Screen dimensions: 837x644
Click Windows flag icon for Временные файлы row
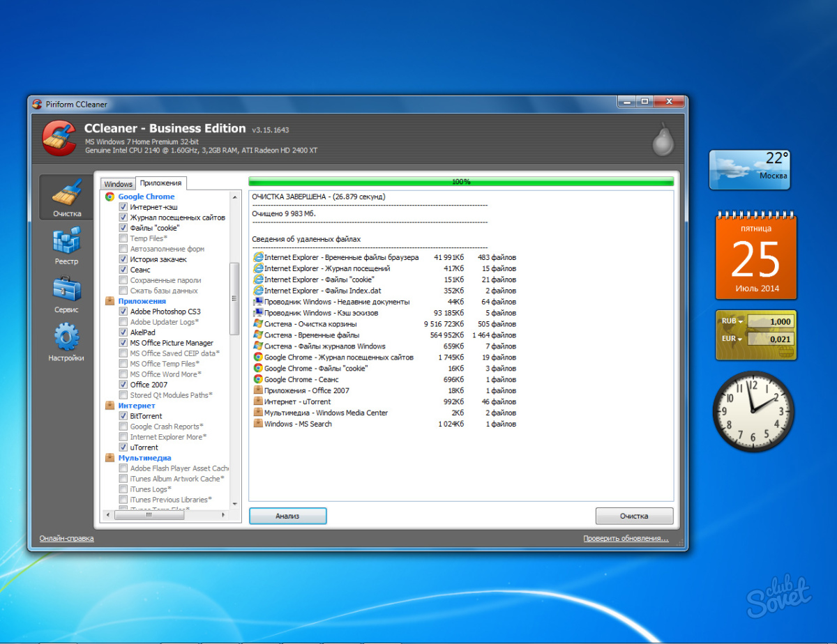click(x=258, y=335)
